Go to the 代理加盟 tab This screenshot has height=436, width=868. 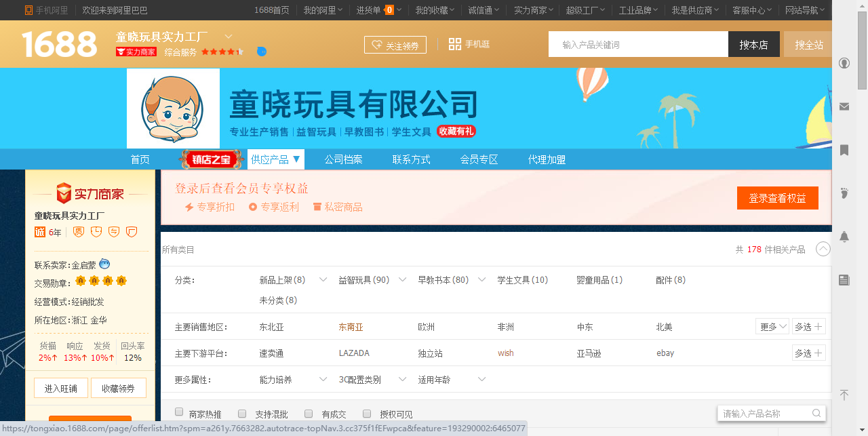tap(547, 159)
